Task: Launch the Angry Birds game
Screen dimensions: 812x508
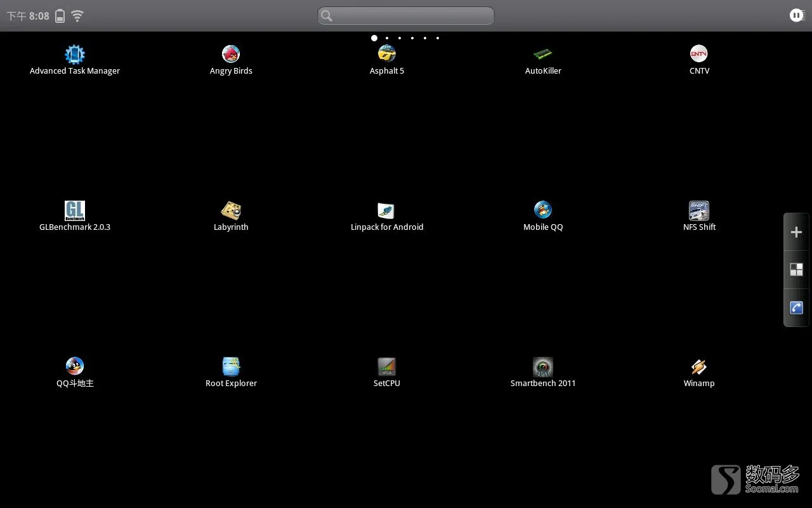Action: (x=231, y=60)
